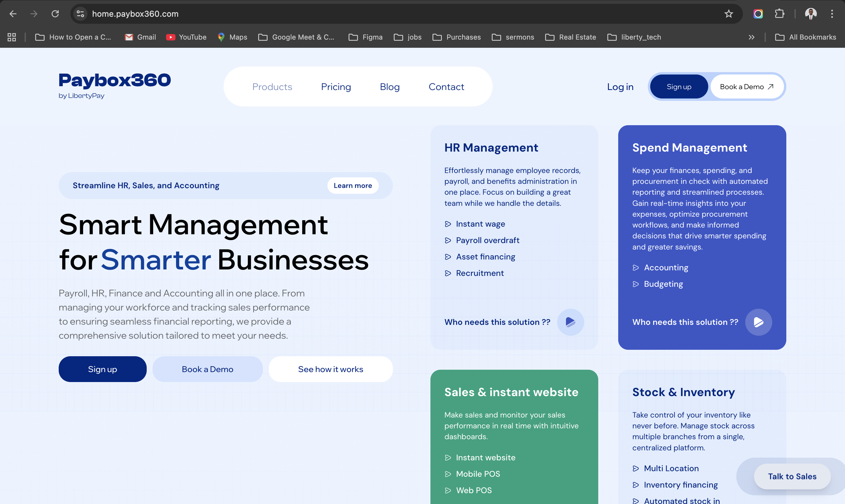Expand hidden bookmarks chevron
Screen dimensions: 845x504
tap(751, 37)
